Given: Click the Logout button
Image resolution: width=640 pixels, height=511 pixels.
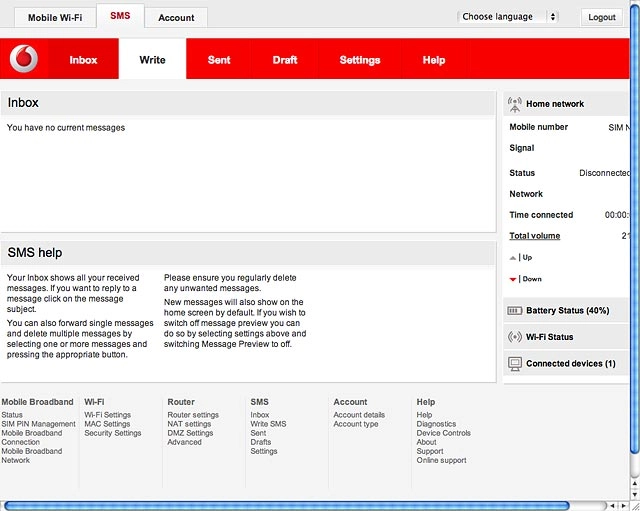Looking at the screenshot, I should (602, 17).
